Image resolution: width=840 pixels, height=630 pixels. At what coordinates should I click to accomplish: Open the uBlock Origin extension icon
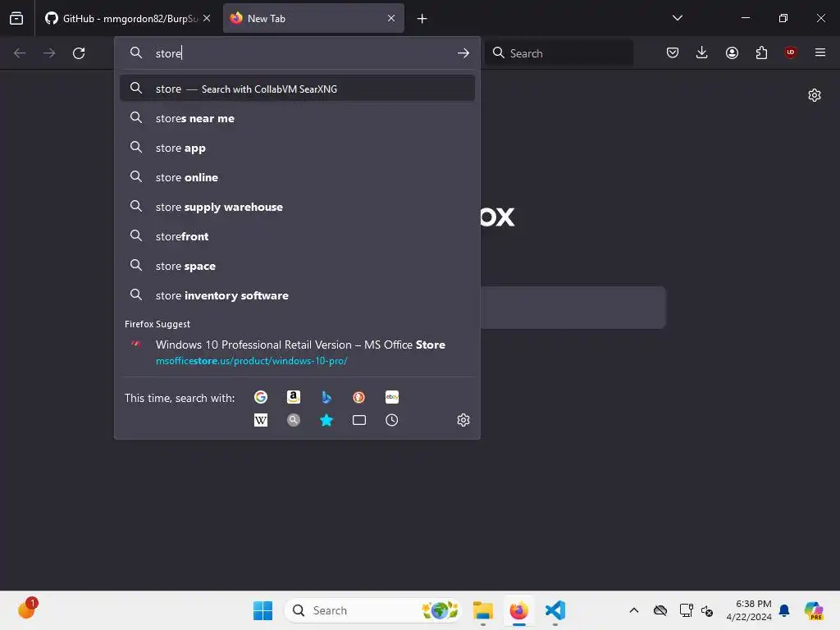(x=790, y=52)
